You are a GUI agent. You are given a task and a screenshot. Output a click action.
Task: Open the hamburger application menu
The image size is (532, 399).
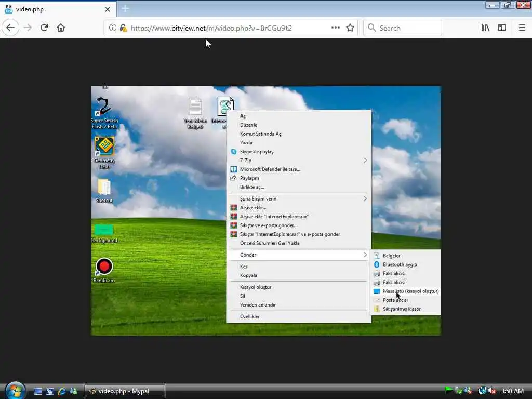522,28
